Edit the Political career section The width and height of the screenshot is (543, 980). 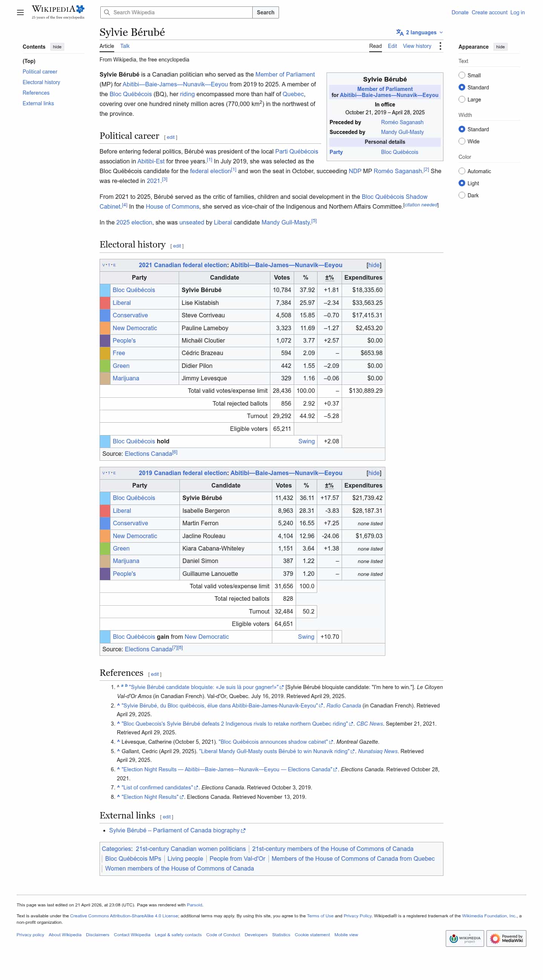(171, 137)
